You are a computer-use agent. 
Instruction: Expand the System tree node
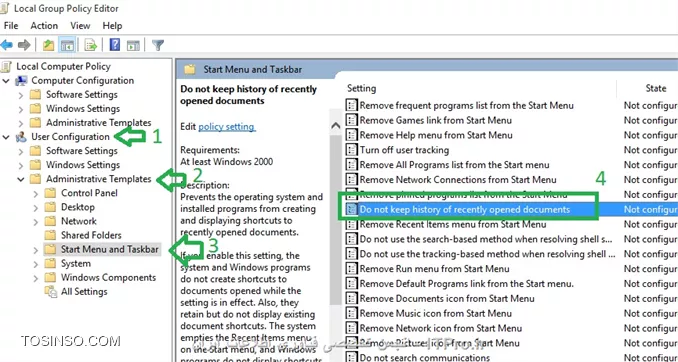tap(36, 264)
